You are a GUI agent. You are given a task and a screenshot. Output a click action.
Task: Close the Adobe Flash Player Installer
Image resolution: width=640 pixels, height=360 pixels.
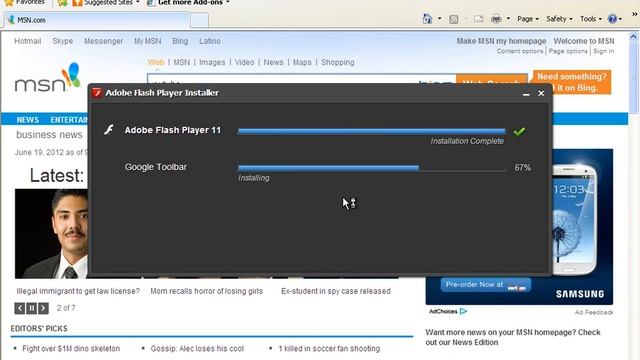click(541, 93)
